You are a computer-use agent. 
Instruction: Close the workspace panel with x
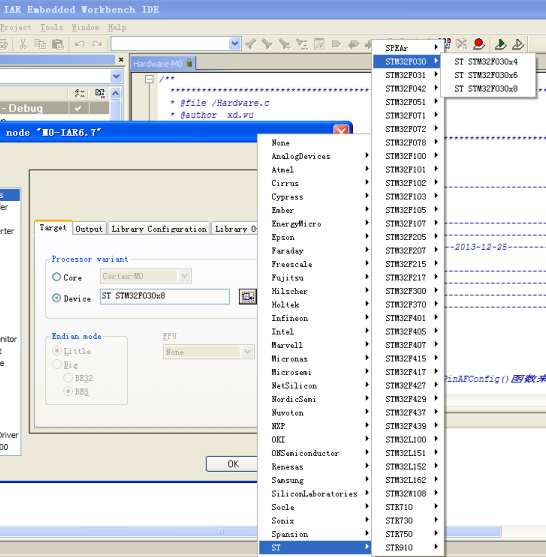(x=121, y=60)
